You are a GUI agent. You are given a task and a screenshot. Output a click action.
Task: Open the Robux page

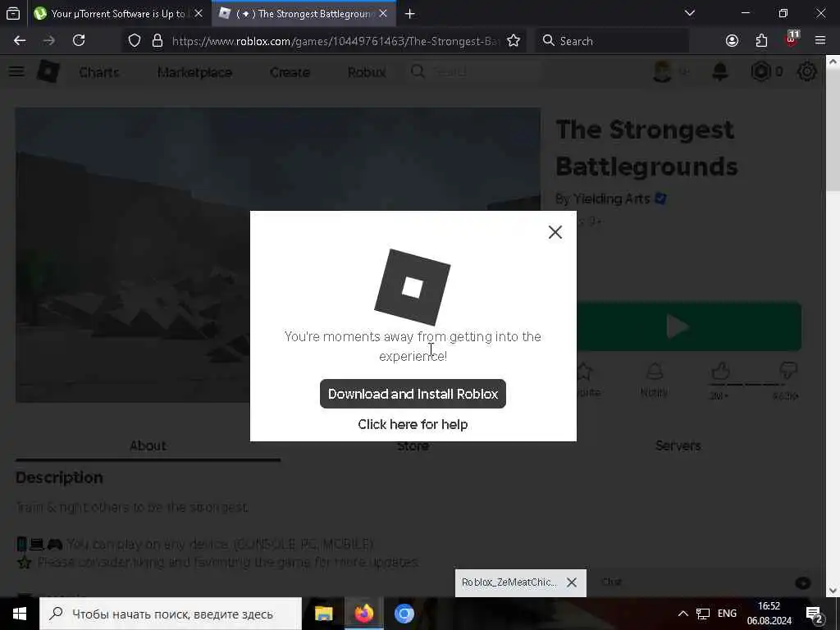[367, 72]
